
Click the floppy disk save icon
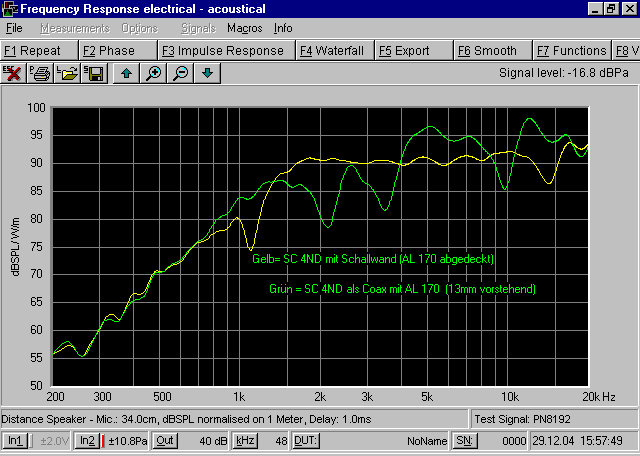(x=95, y=73)
